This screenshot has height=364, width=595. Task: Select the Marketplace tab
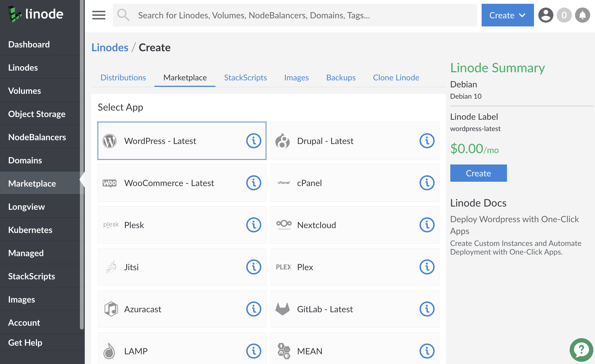(185, 77)
